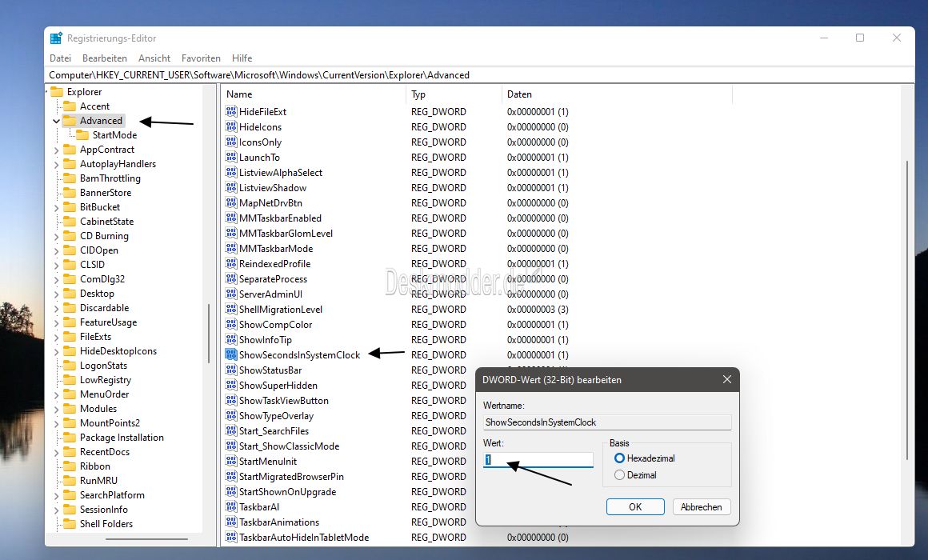
Task: Click the HideIcons DWORD value icon
Action: coord(231,126)
